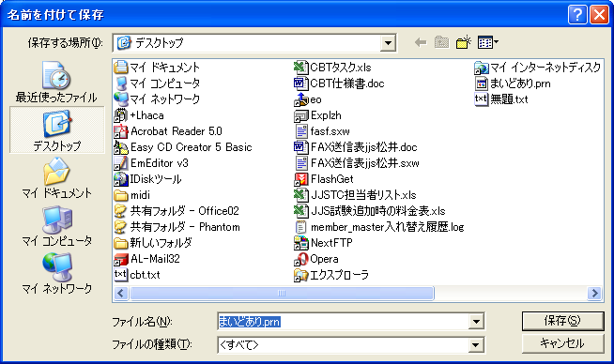Select the +Lhaca shortcut icon
This screenshot has width=614, height=364.
(x=121, y=115)
